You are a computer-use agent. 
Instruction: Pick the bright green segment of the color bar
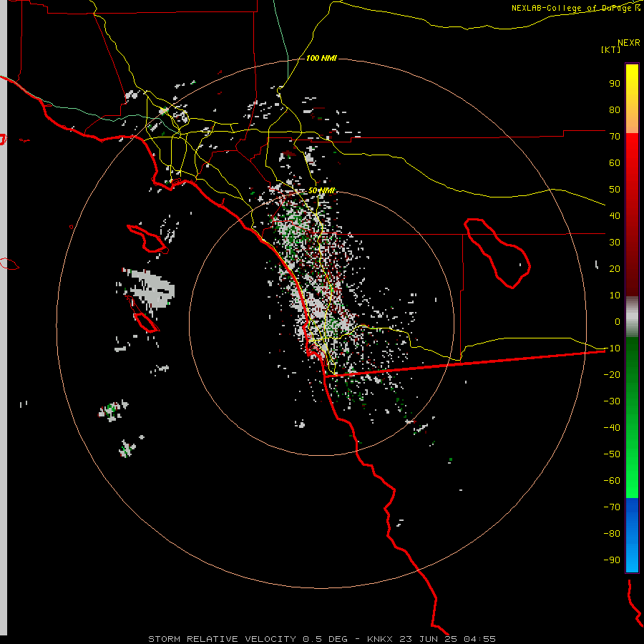tap(632, 417)
